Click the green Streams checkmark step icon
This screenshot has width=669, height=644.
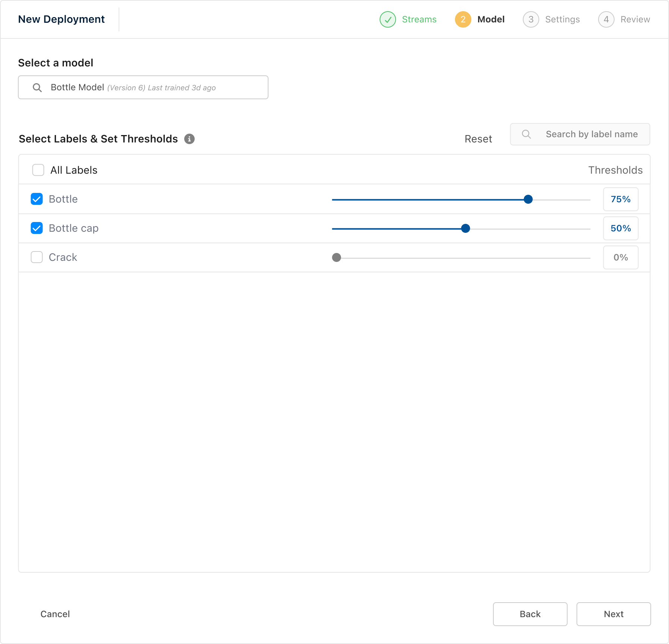click(387, 19)
